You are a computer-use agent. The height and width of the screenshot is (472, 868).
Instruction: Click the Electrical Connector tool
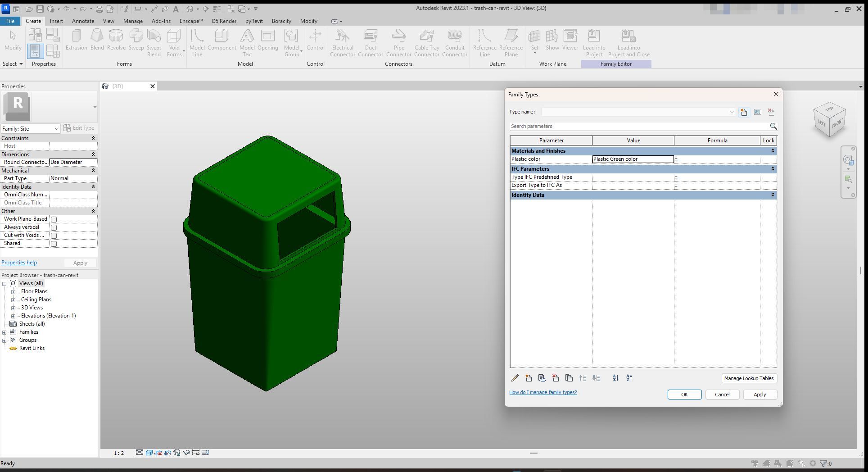(x=342, y=43)
